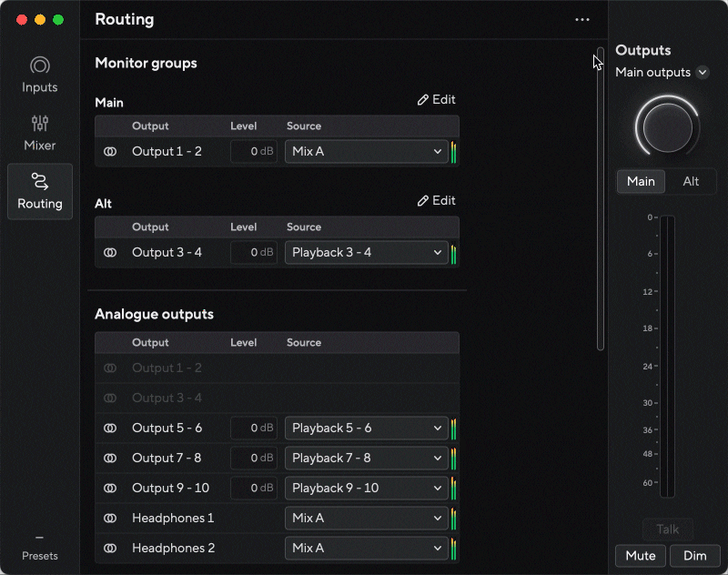
Task: Click the Mute button
Action: point(641,556)
